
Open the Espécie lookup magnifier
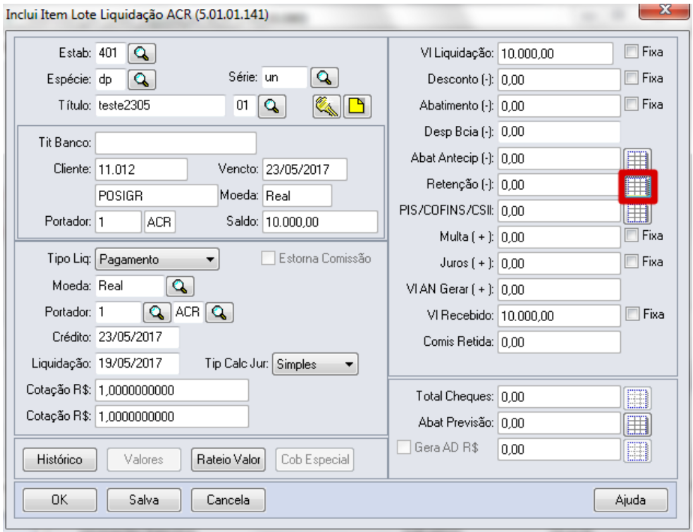coord(141,80)
